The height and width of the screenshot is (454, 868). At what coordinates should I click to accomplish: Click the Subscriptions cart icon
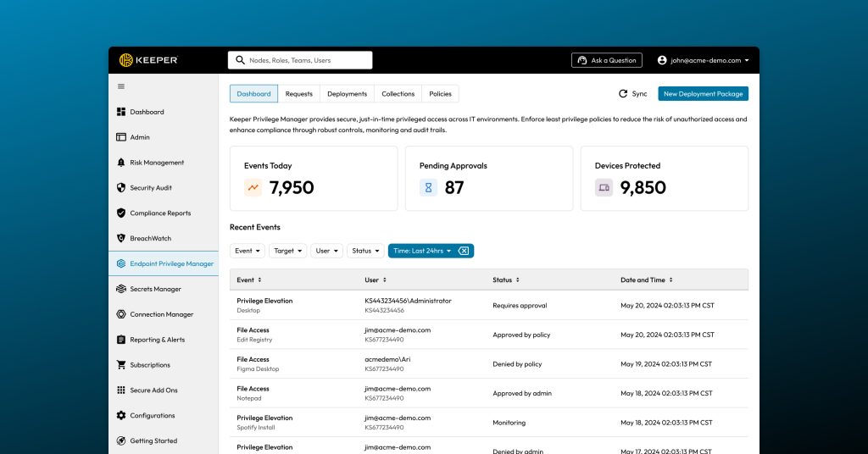[x=121, y=365]
